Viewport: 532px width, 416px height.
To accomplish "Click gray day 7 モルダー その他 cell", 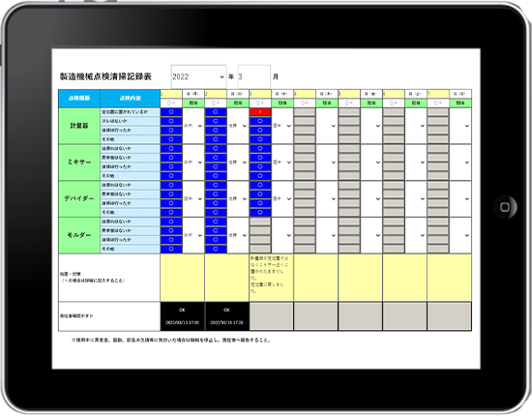I will (x=438, y=249).
